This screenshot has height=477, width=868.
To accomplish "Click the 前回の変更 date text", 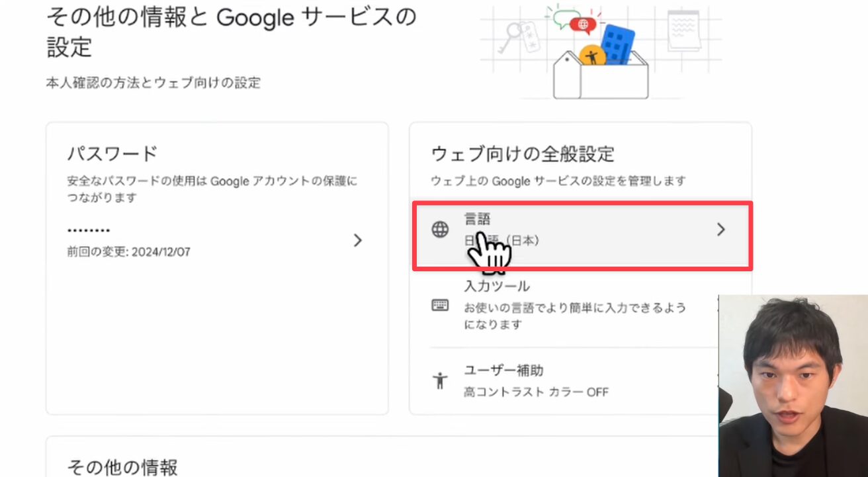I will [x=129, y=252].
